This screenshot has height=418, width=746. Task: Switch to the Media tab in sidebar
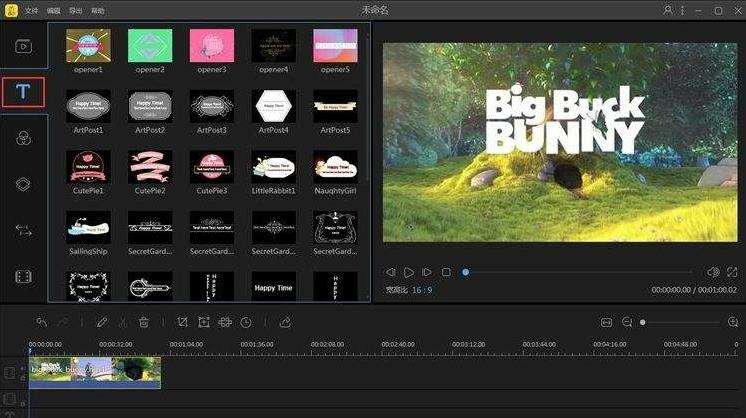click(23, 46)
